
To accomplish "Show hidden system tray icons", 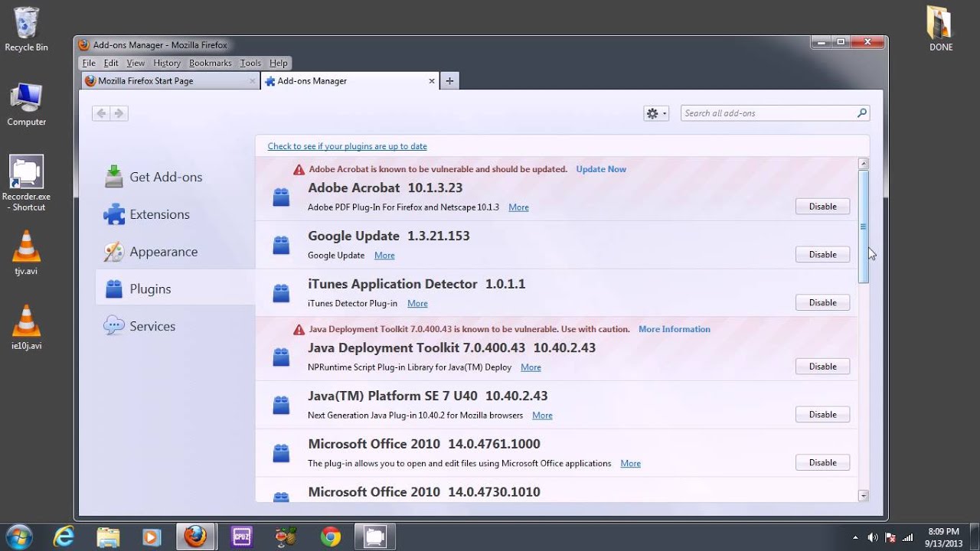I will point(855,537).
